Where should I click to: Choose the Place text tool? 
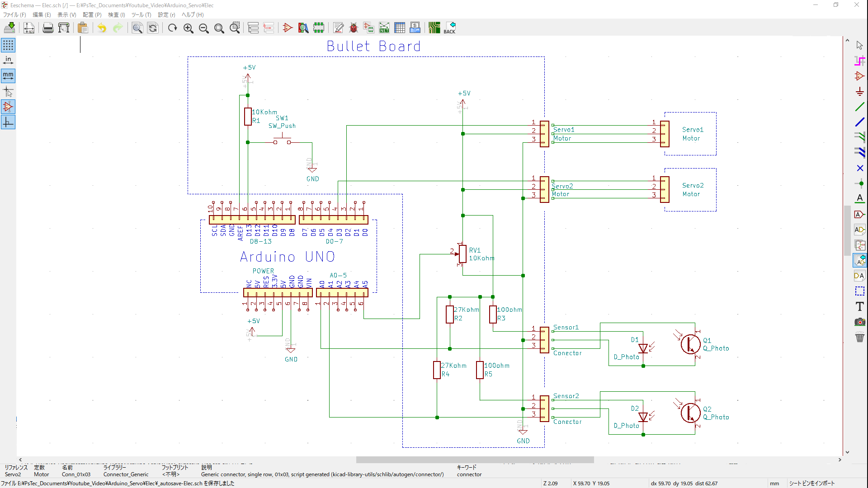[859, 306]
